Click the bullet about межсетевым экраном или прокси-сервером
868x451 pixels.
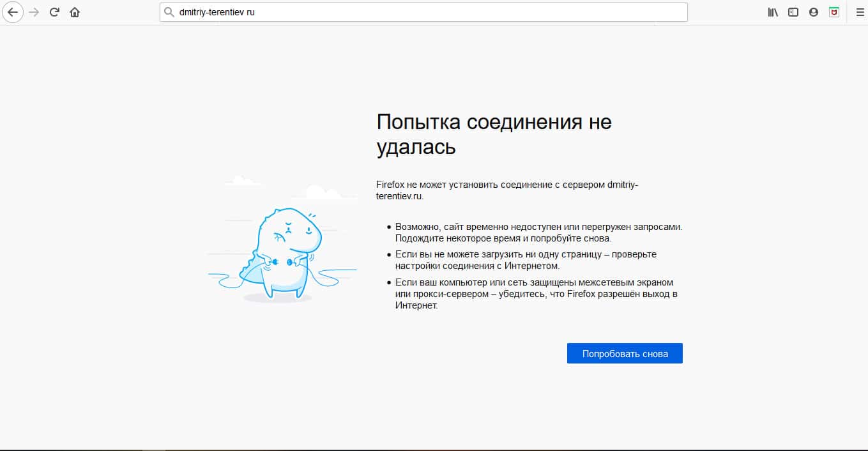click(537, 294)
